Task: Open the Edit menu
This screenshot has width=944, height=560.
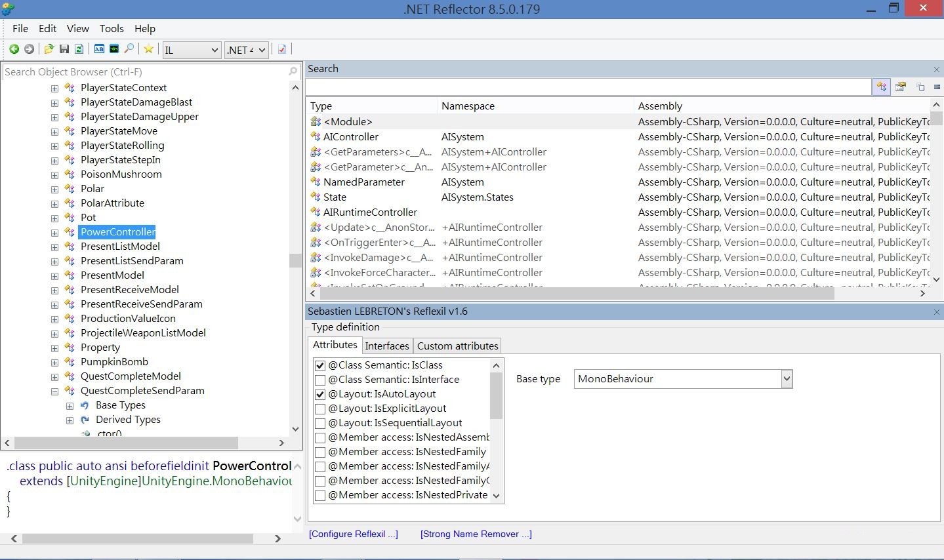Action: coord(48,28)
